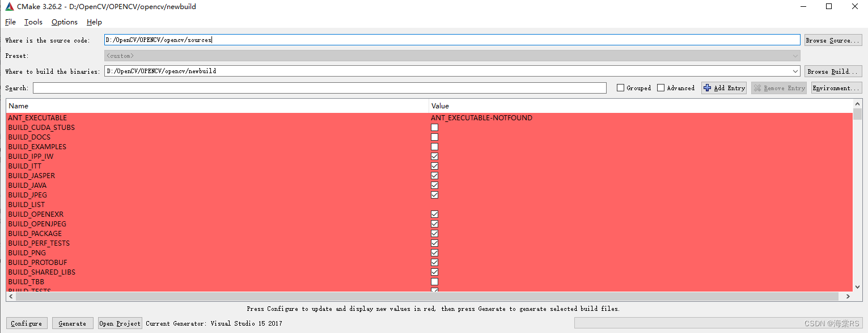Open the Tools menu
This screenshot has width=868, height=333.
33,22
